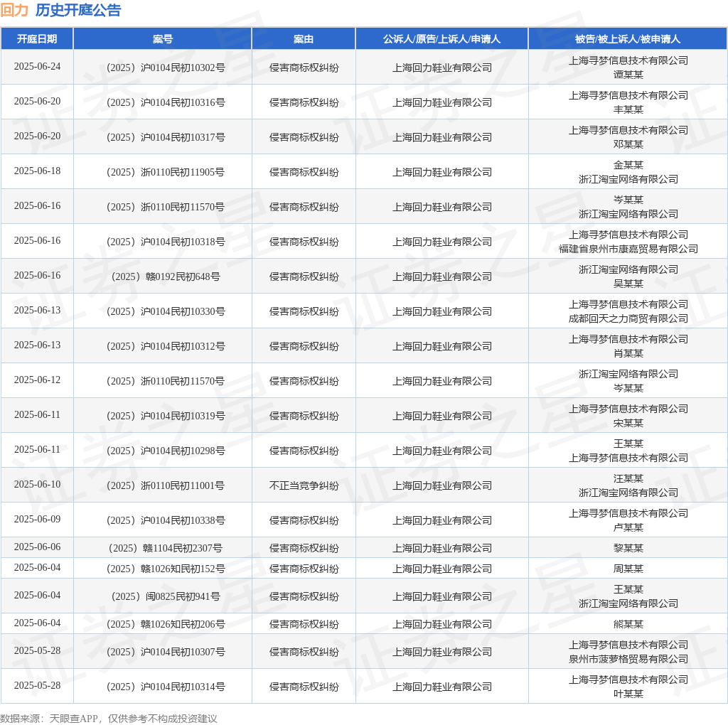
Task: Click defendant name 叶某某
Action: pyautogui.click(x=628, y=694)
